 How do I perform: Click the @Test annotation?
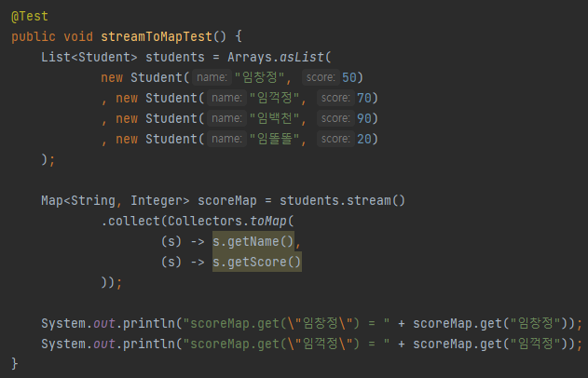[x=30, y=16]
